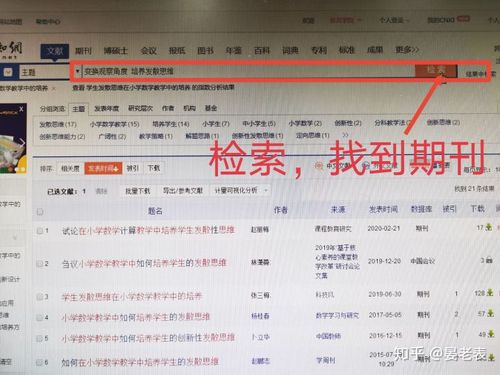Group results by 主题

(x=79, y=109)
